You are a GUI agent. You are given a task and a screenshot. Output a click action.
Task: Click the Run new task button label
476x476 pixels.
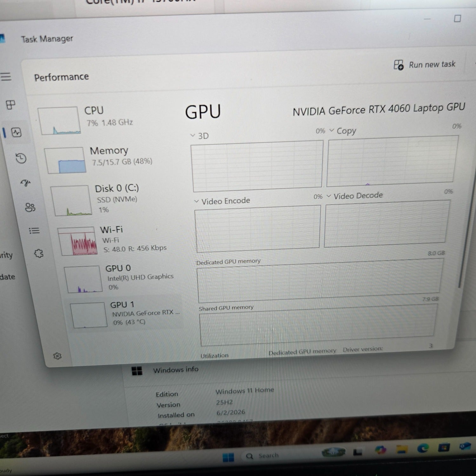432,64
